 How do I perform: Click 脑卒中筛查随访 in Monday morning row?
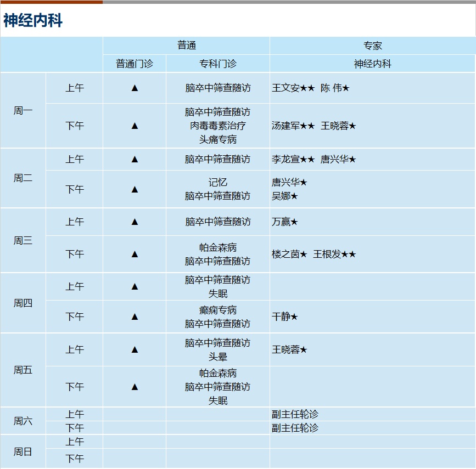[x=217, y=88]
